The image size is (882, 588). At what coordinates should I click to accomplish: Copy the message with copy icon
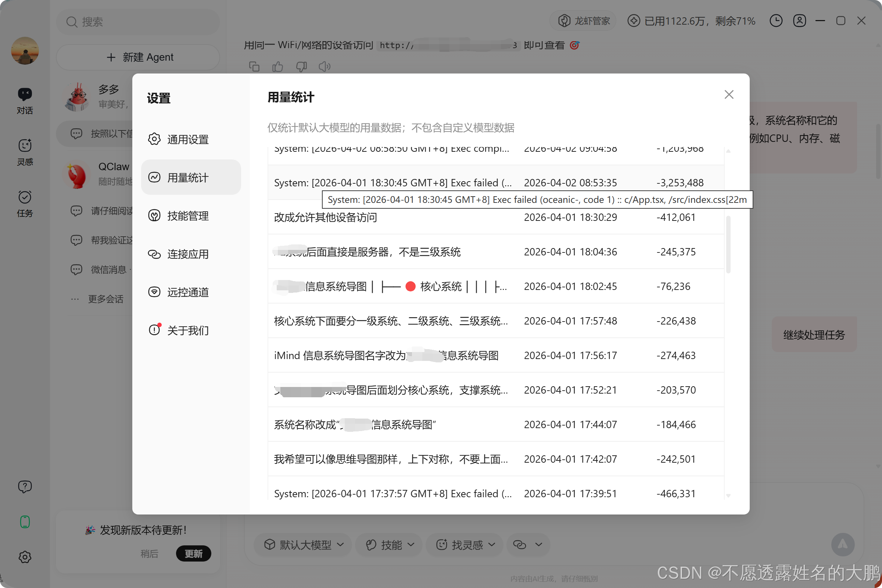coord(254,67)
